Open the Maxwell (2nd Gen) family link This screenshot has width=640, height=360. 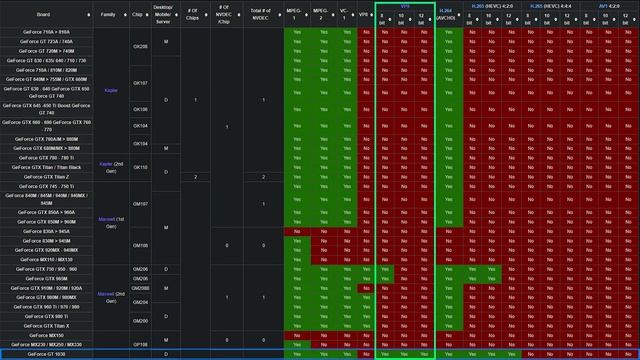(x=106, y=294)
